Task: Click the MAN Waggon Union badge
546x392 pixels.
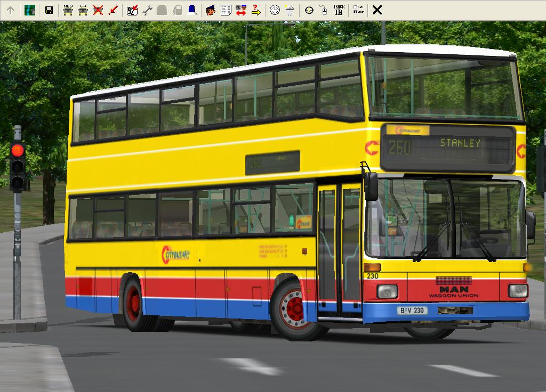Action: pos(454,291)
